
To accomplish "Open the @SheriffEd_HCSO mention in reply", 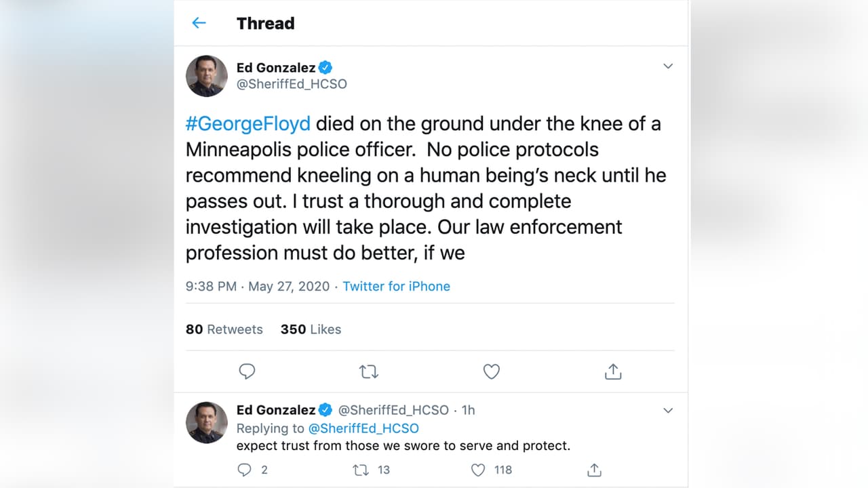I will [x=363, y=428].
